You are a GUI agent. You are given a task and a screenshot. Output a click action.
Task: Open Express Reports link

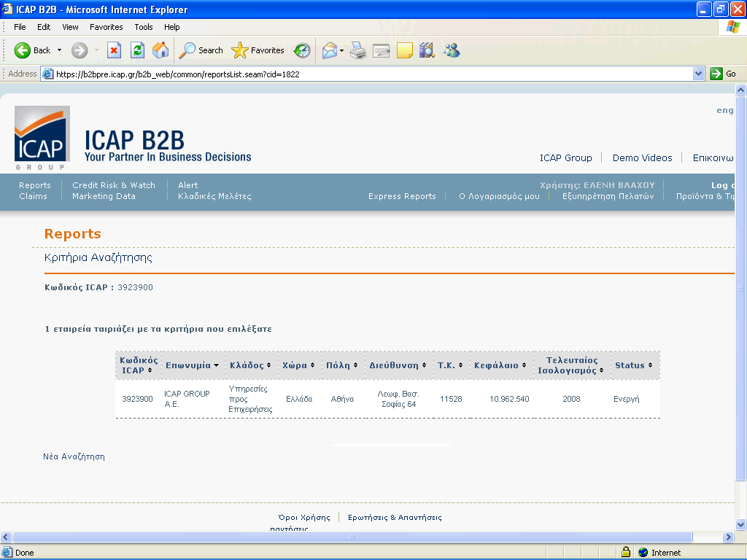402,196
